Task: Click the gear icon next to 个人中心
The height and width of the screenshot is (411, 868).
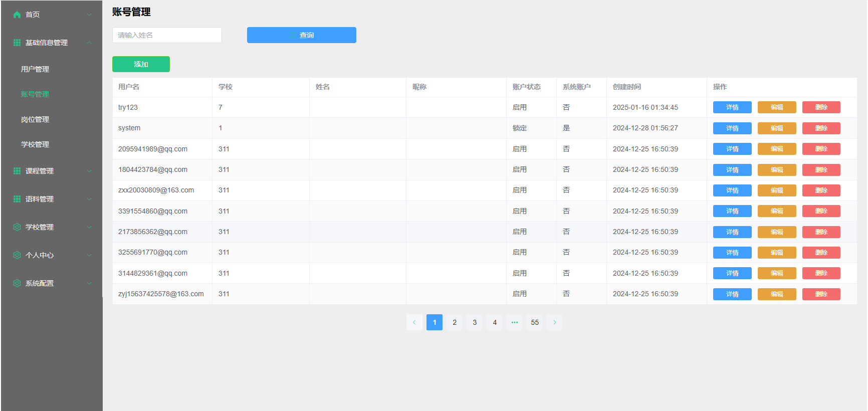Action: coord(17,255)
